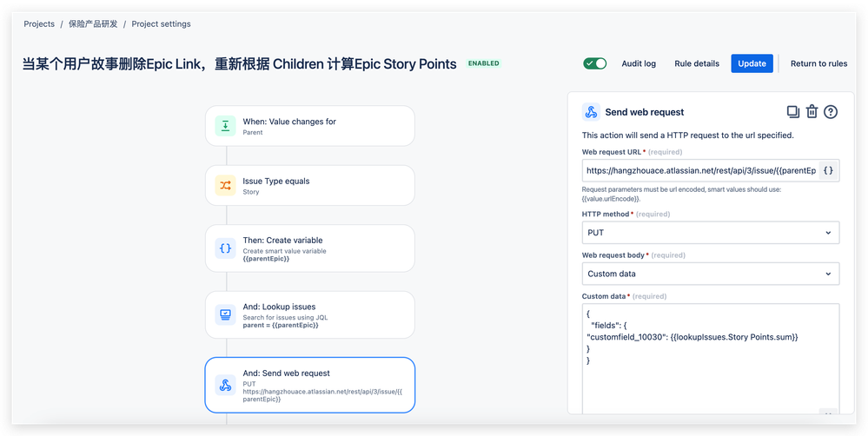
Task: Open the Audit log
Action: [639, 63]
